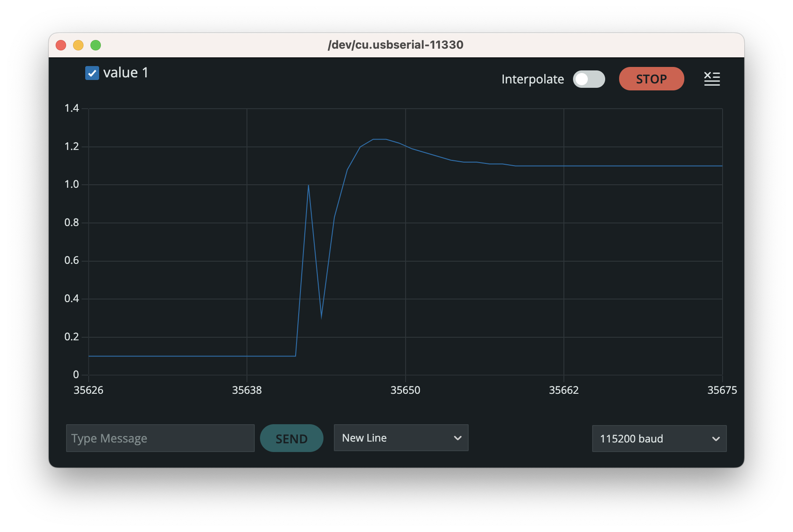The width and height of the screenshot is (793, 532).
Task: Click y-axis label 0.8
Action: [72, 223]
